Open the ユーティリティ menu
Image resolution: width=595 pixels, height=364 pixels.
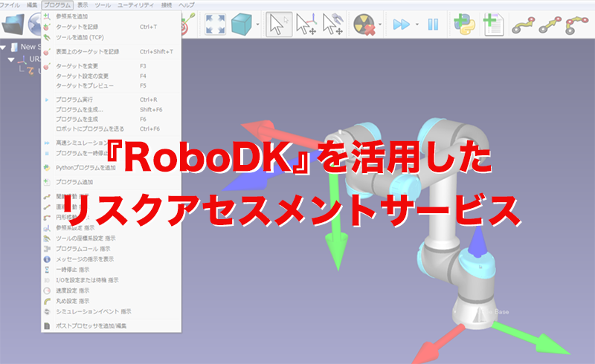tap(135, 5)
